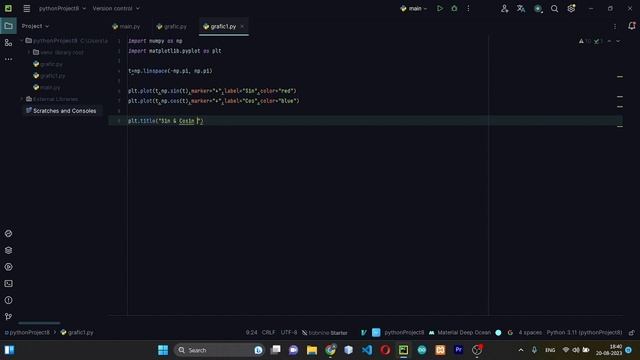Open the Services tool window icon

click(x=8, y=267)
